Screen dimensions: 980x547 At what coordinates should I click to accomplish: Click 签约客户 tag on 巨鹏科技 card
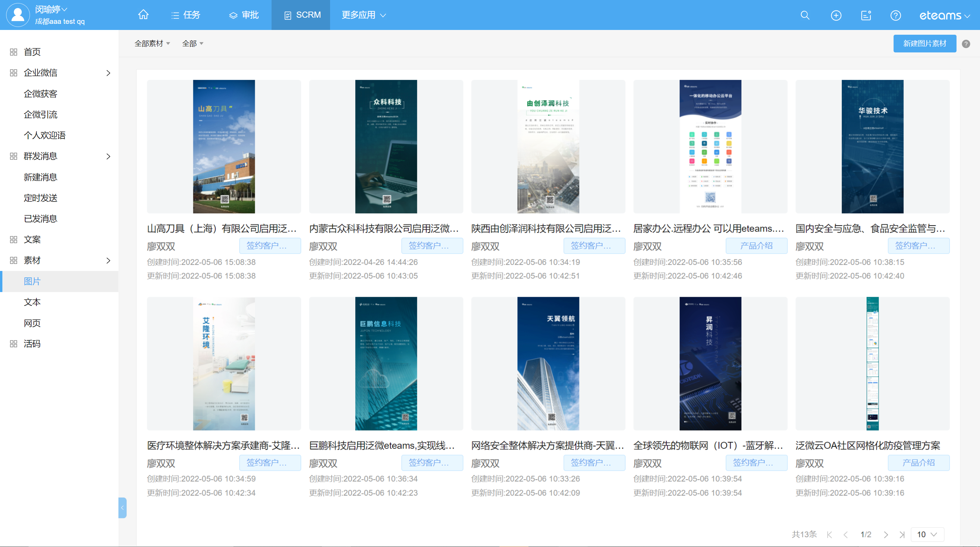432,463
